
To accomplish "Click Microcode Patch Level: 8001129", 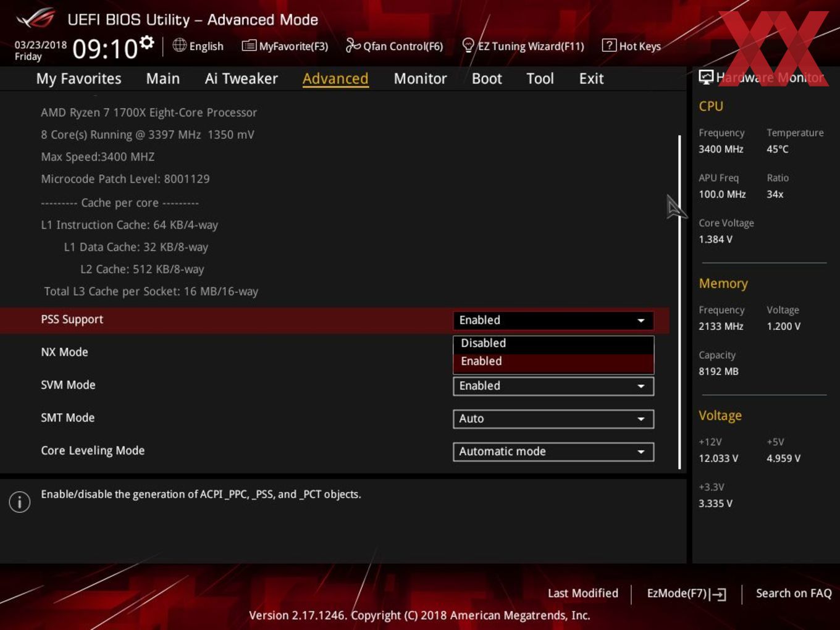I will (125, 179).
